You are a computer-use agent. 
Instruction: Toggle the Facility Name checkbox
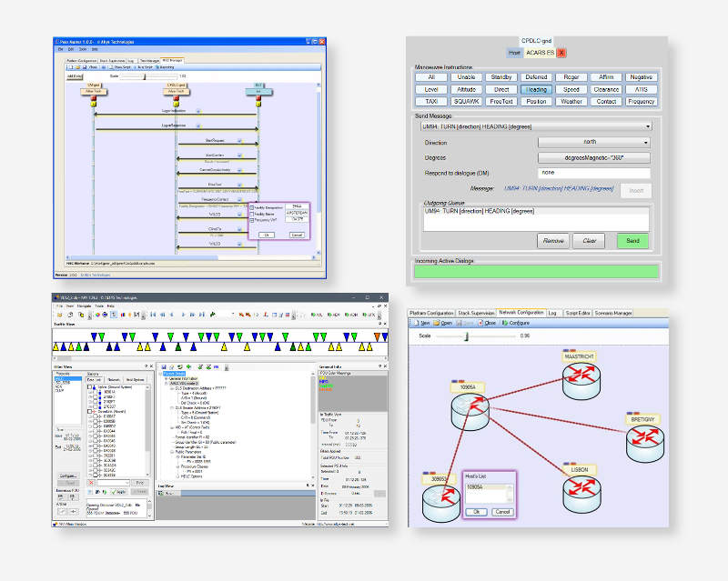[x=252, y=214]
